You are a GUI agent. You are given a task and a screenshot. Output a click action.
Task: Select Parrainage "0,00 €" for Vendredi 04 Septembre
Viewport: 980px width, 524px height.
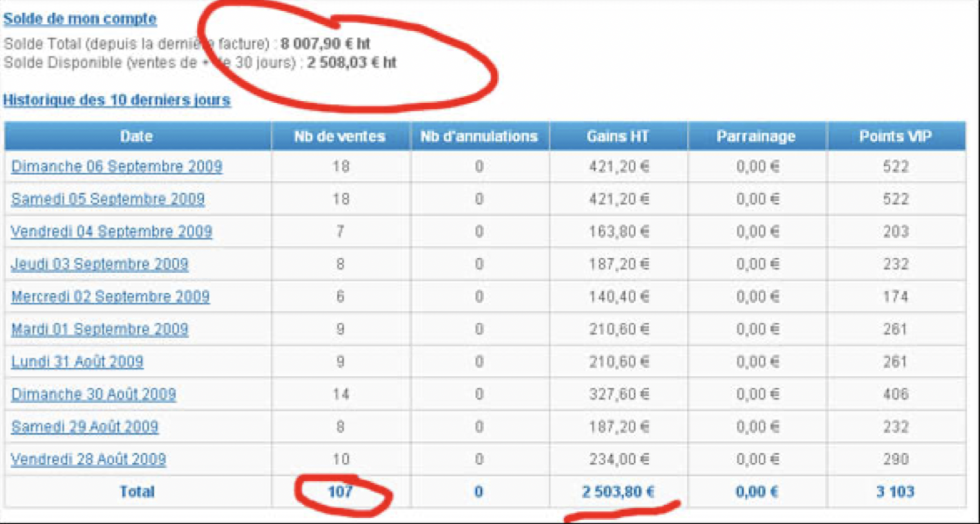point(757,232)
